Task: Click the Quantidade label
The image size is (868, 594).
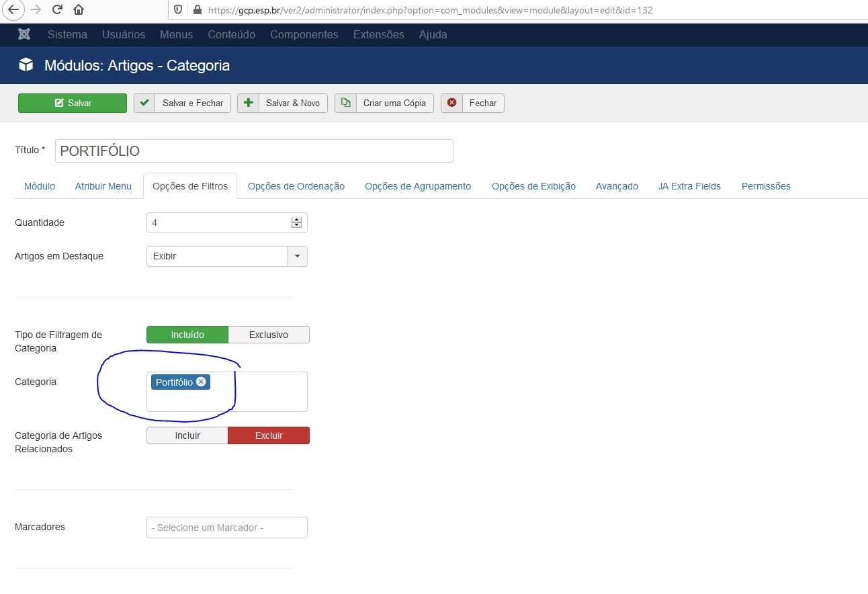Action: 40,222
